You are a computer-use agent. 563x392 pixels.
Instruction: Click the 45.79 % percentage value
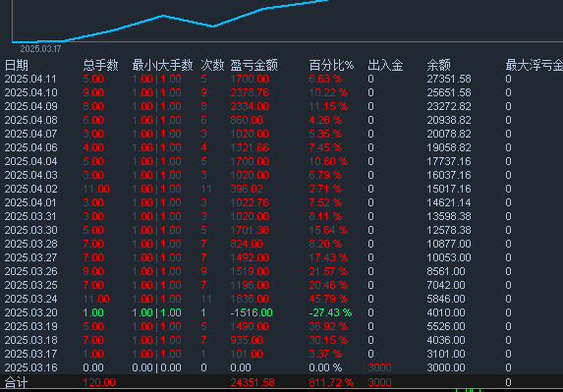point(328,299)
